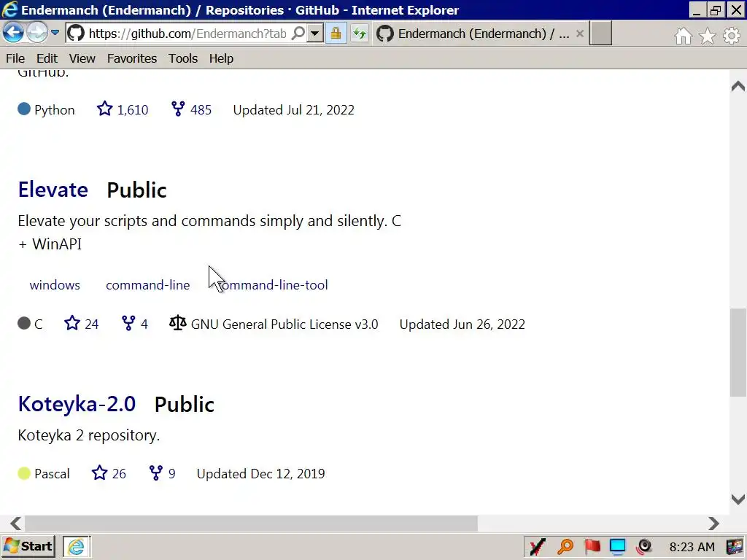Click the gray C language dot
747x560 pixels.
(x=24, y=323)
